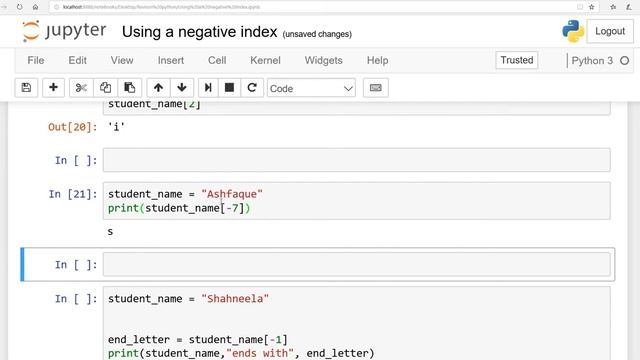
Task: Run the selected cell icon
Action: pyautogui.click(x=208, y=88)
